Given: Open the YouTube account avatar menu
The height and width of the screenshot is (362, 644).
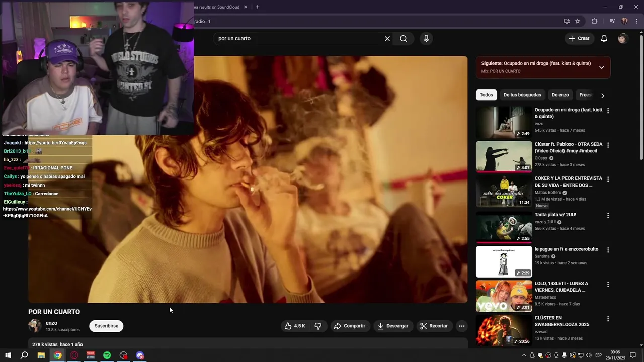Looking at the screenshot, I should click(623, 39).
